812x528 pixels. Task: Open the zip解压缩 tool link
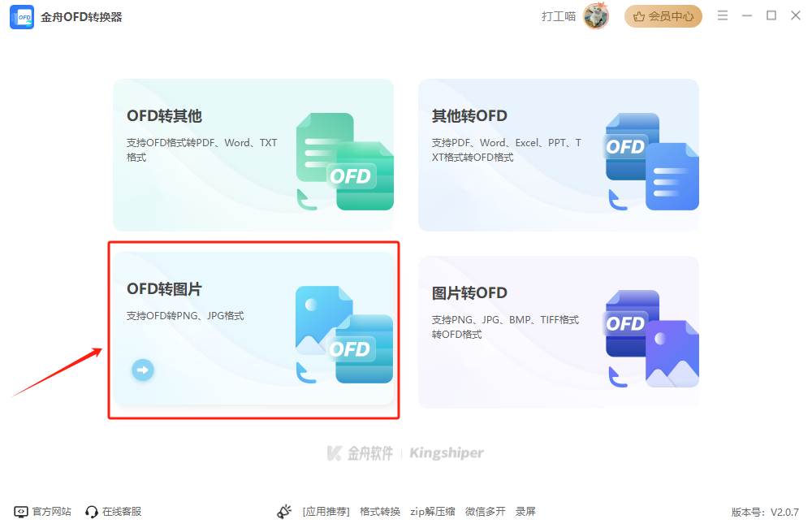(x=435, y=511)
